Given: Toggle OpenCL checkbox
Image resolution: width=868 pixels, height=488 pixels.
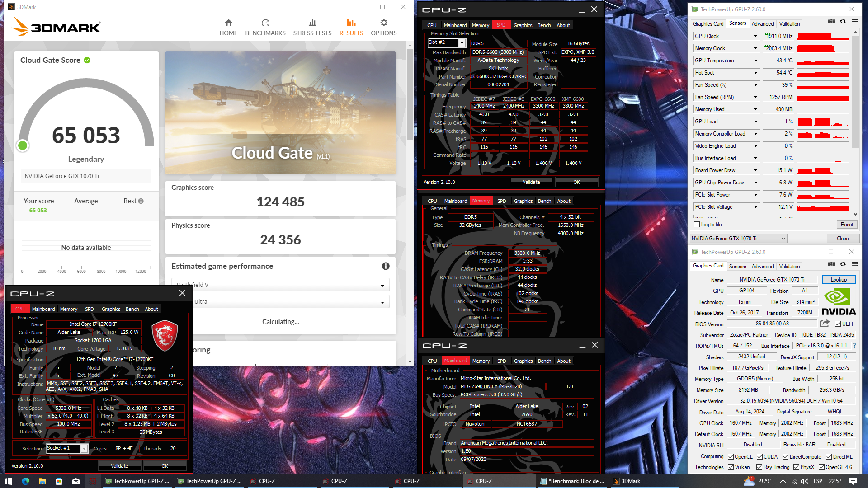Looking at the screenshot, I should click(731, 457).
